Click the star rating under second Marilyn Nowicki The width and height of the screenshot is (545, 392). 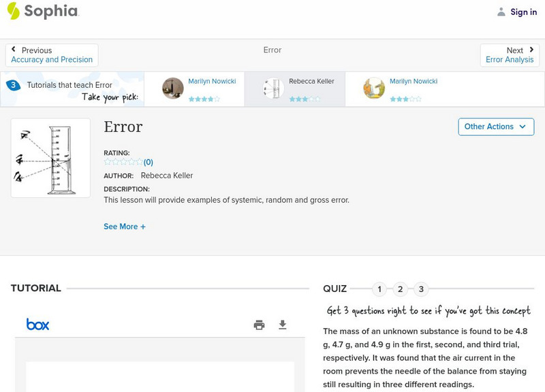(x=405, y=99)
